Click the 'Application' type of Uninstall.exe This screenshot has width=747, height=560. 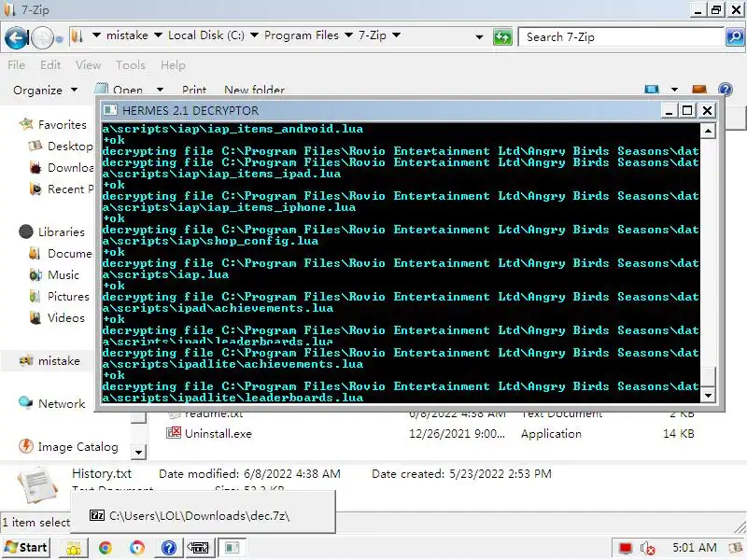[551, 434]
